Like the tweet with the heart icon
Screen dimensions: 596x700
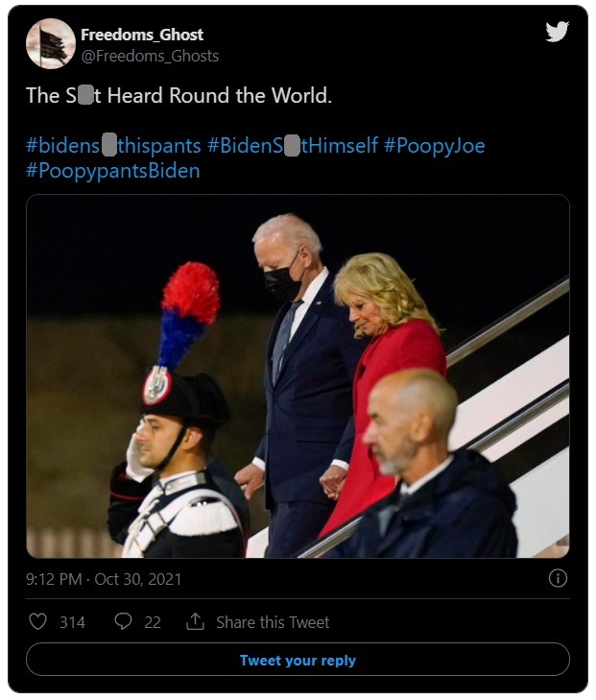coord(37,622)
